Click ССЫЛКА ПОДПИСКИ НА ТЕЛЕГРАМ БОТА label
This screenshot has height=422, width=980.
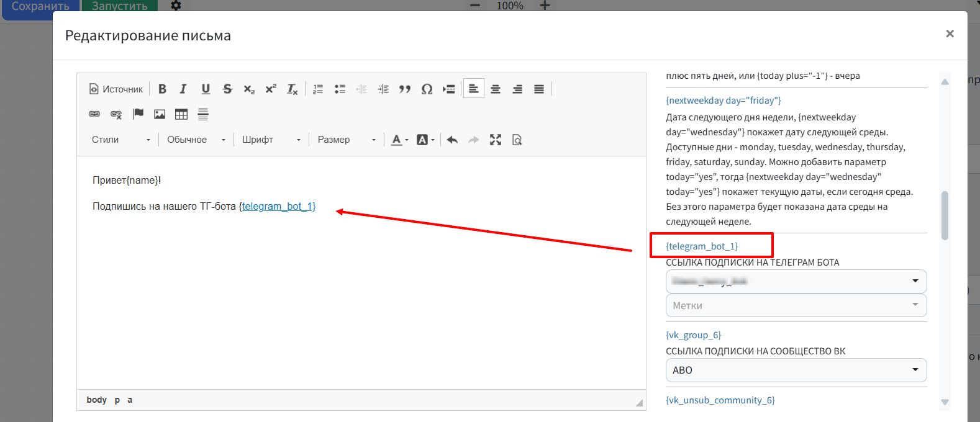[752, 263]
